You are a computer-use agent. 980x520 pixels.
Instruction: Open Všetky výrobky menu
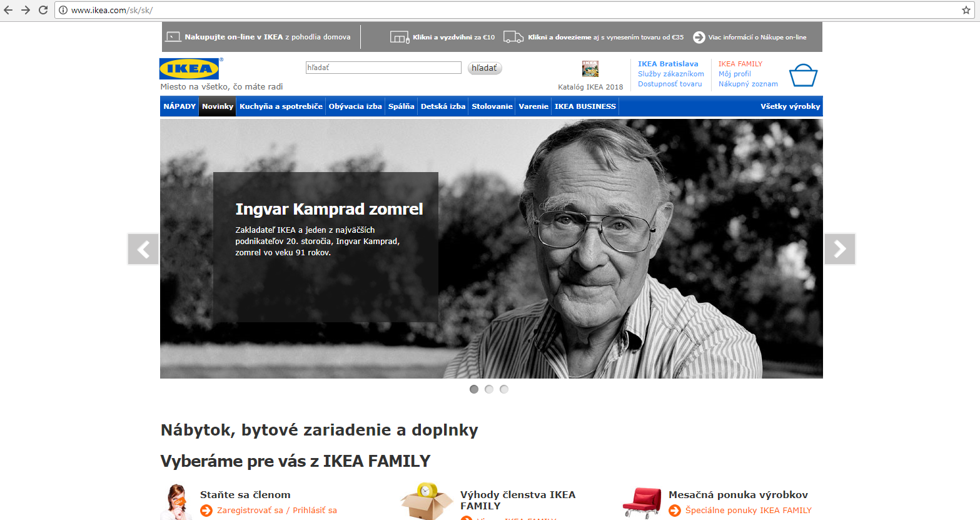(790, 106)
